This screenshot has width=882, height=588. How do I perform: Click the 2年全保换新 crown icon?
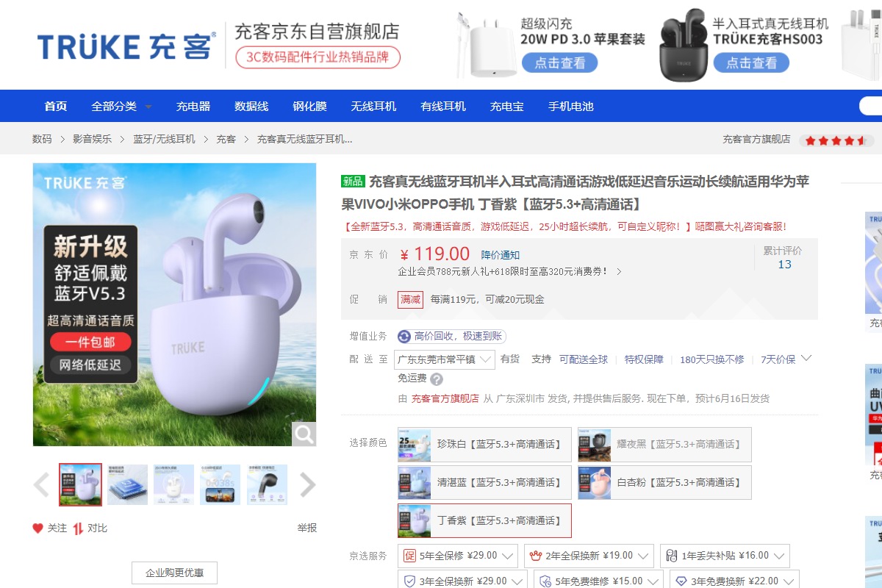[536, 556]
